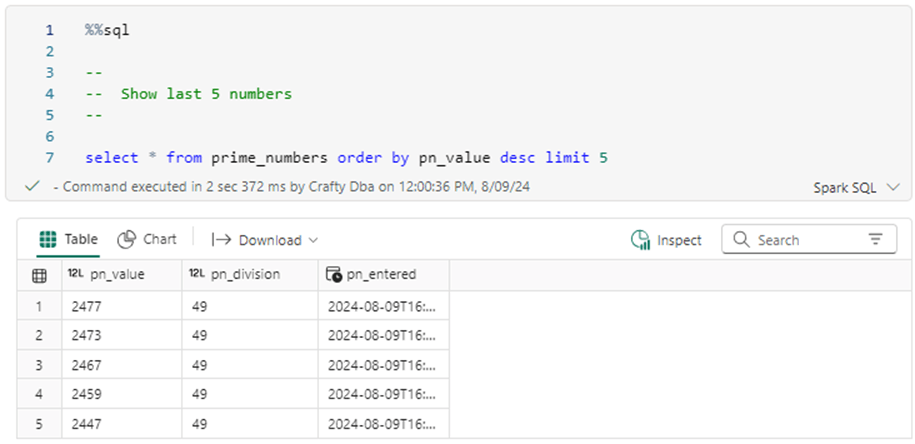The width and height of the screenshot is (915, 444).
Task: Click the Download arrow icon
Action: tap(222, 240)
